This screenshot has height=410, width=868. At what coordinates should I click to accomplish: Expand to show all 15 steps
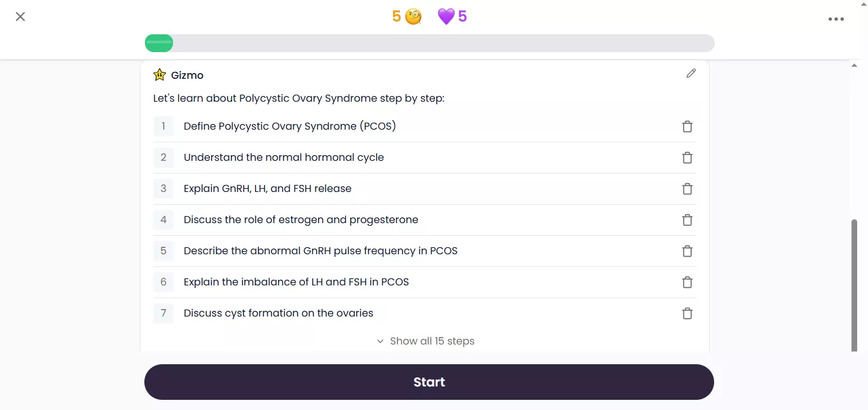click(425, 341)
